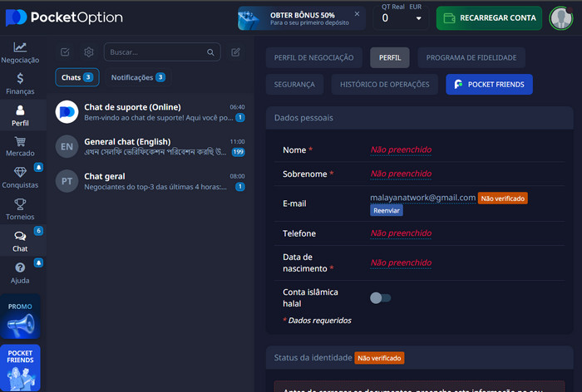582x392 pixels.
Task: Open the Ajuda help section
Action: tap(20, 273)
